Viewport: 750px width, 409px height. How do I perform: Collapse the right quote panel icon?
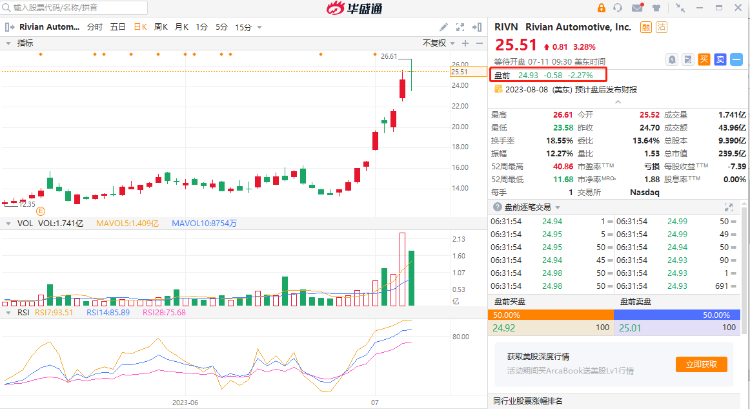pos(477,27)
